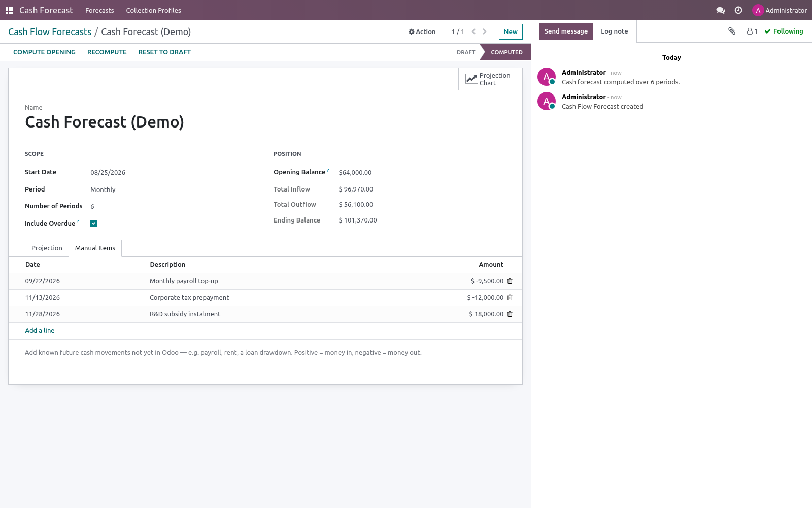Click the 09/22/2026 date cell
Viewport: 812px width, 508px height.
(43, 281)
